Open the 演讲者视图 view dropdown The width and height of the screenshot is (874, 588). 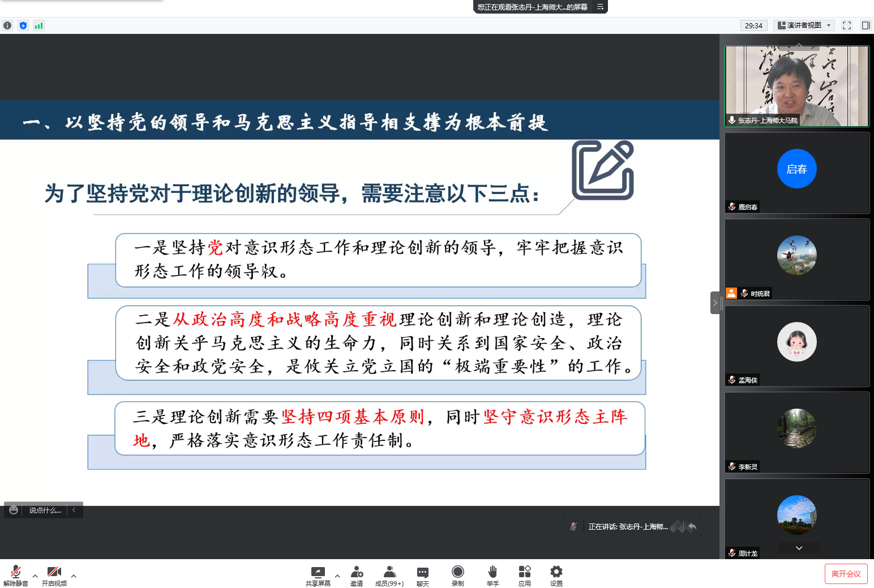click(x=804, y=25)
